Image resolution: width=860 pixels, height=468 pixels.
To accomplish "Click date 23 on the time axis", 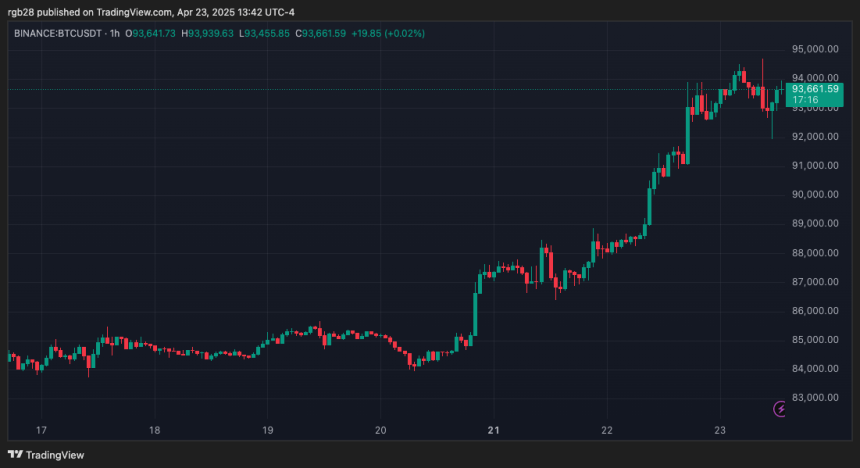I will (x=720, y=430).
